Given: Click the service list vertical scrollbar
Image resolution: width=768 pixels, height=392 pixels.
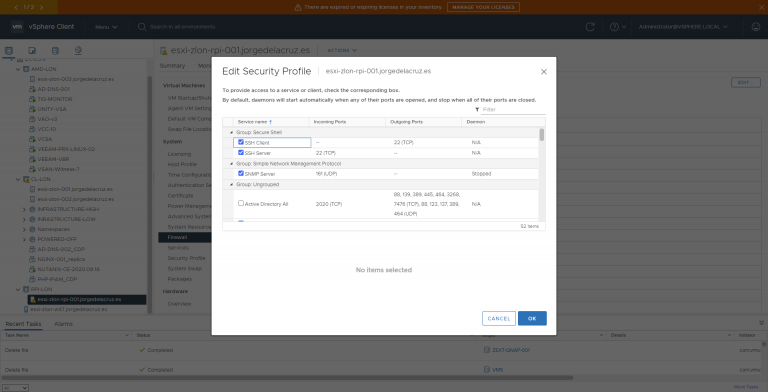Looking at the screenshot, I should pos(542,135).
